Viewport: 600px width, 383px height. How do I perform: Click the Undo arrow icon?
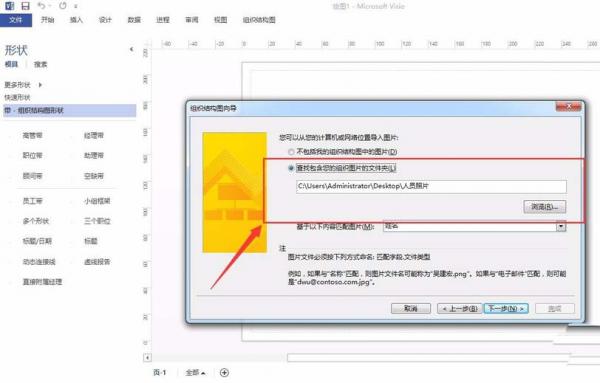tap(41, 6)
